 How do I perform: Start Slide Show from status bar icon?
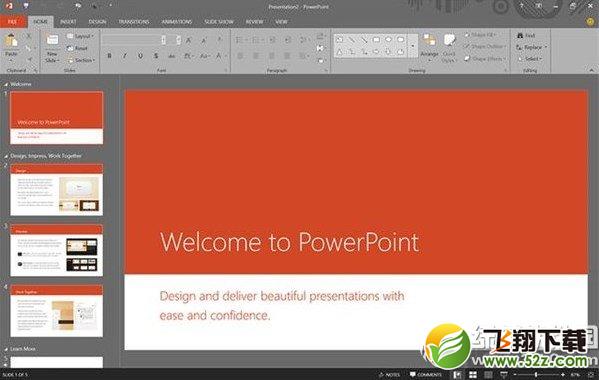pyautogui.click(x=504, y=375)
